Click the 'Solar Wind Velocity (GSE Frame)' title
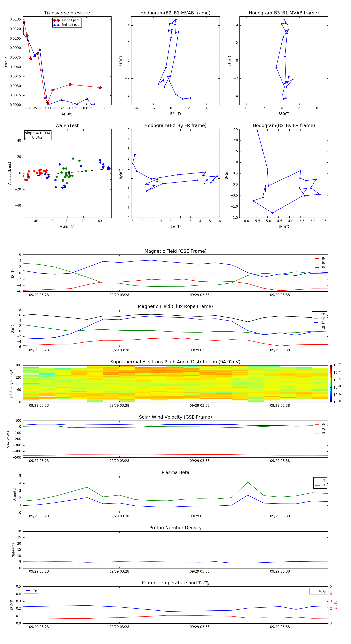The height and width of the screenshot is (644, 351). pyautogui.click(x=175, y=417)
